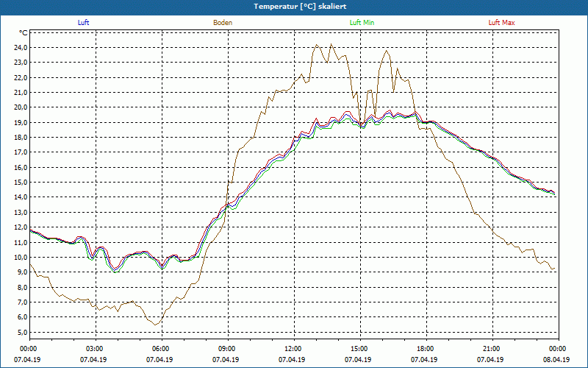
Task: Click the 23,0 y-axis value
Action: click(21, 63)
